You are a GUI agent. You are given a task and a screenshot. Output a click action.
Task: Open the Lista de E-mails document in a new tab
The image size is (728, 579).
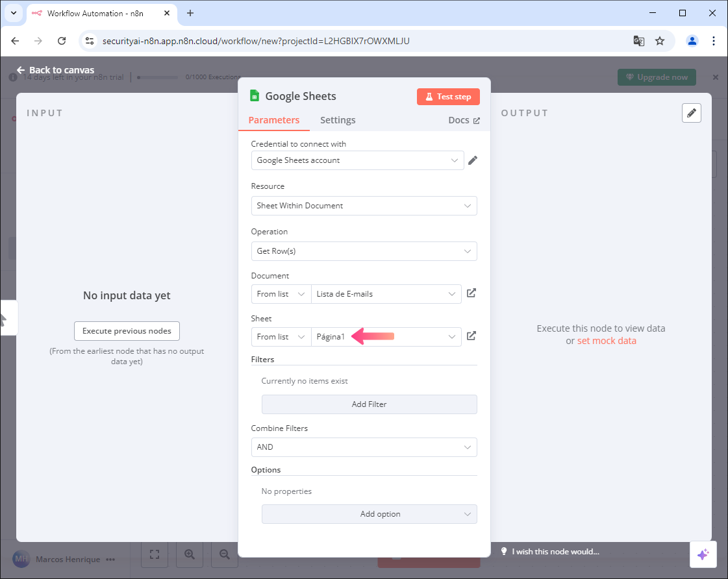[x=471, y=293]
